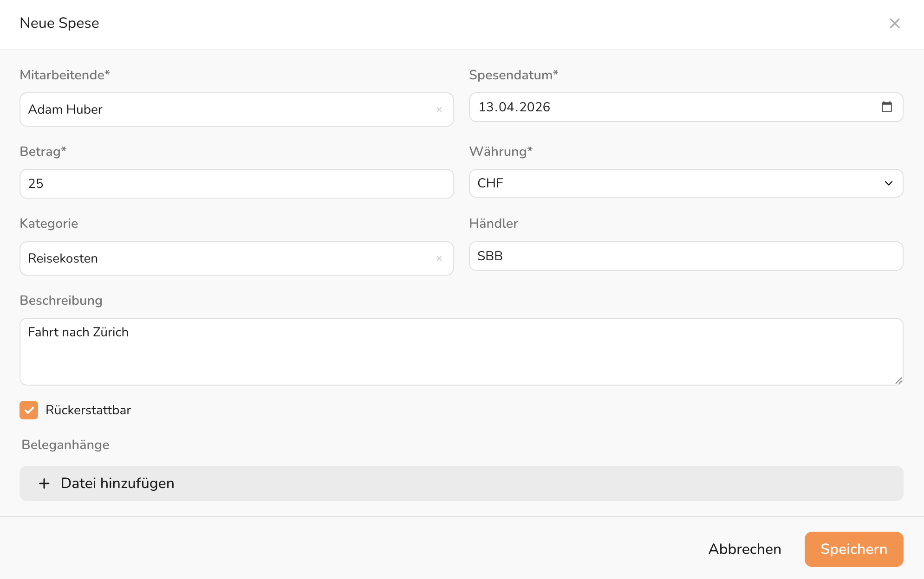Select the year 2026 in Spesendatum
Viewport: 924px width, 579px height.
[x=534, y=107]
